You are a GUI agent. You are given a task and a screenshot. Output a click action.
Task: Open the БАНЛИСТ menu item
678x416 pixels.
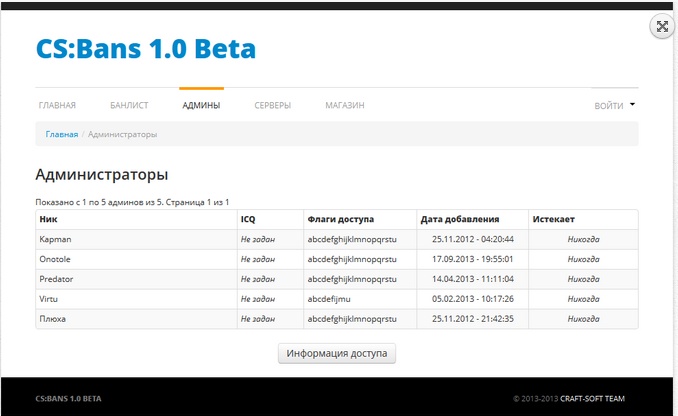129,105
